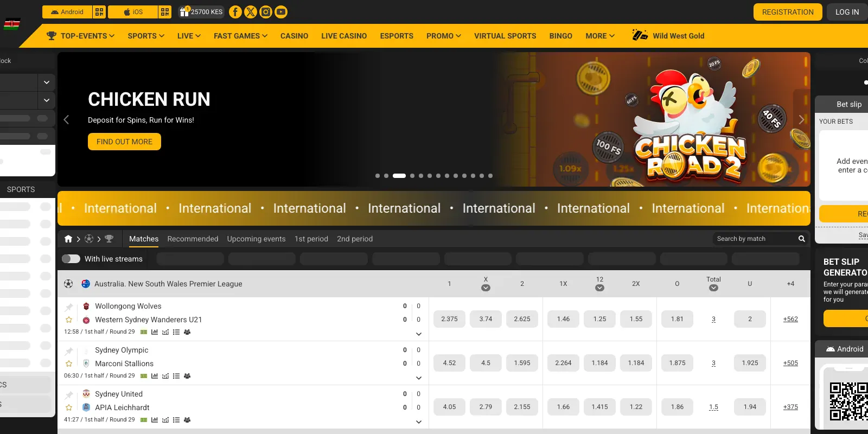Show QR code for iOS app
This screenshot has width=868, height=434.
click(x=165, y=12)
